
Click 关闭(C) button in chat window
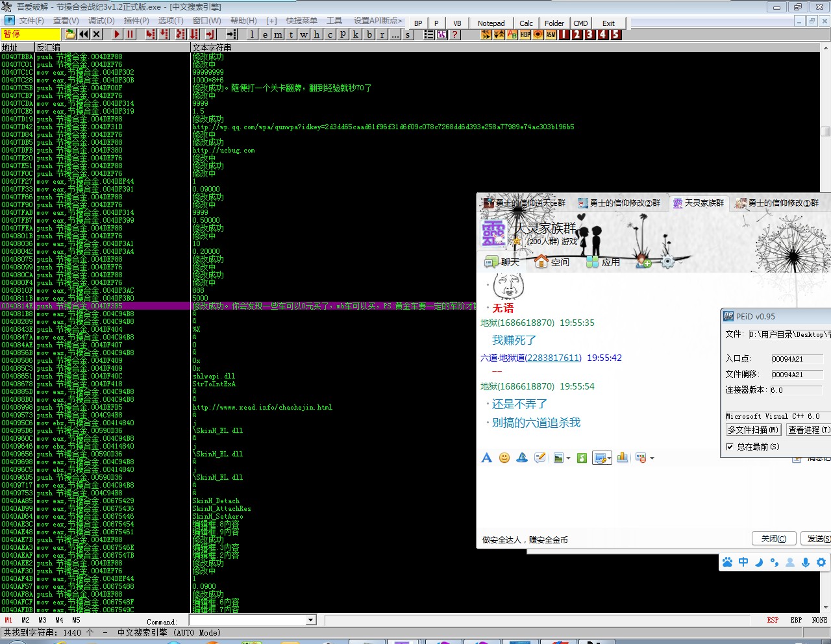[x=774, y=539]
